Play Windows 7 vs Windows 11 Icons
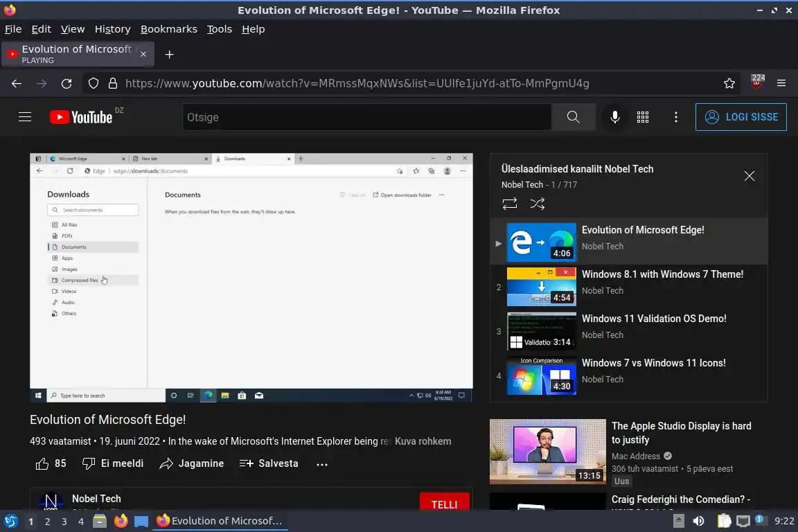Viewport: 798px width, 532px height. [629, 375]
